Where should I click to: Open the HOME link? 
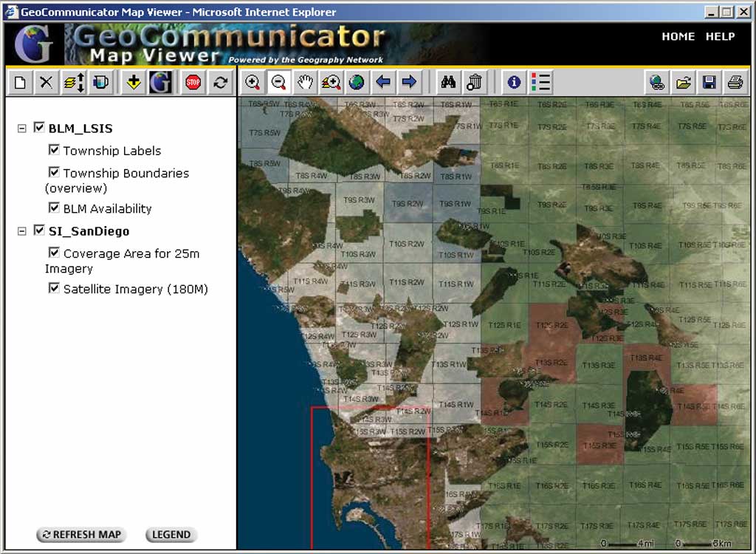[x=678, y=37]
